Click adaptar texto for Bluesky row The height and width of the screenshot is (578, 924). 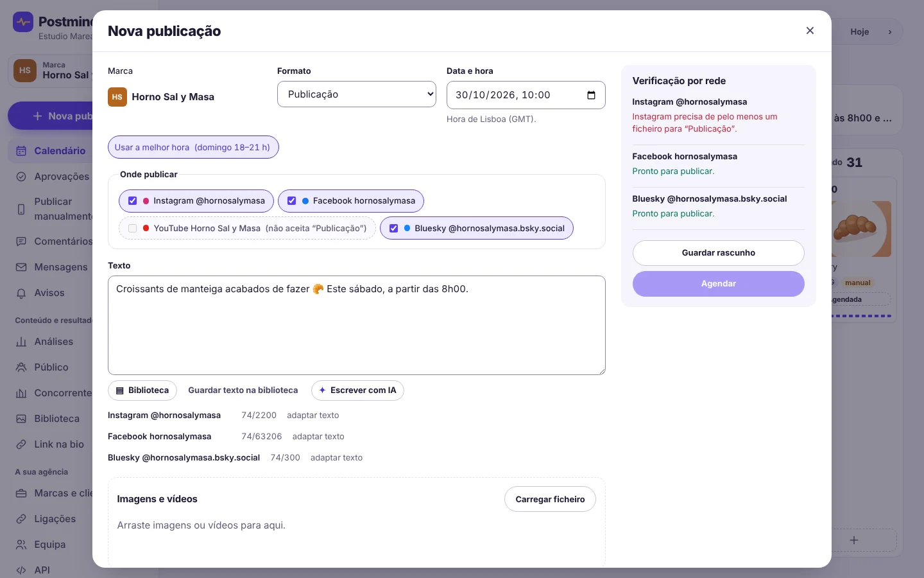point(336,458)
